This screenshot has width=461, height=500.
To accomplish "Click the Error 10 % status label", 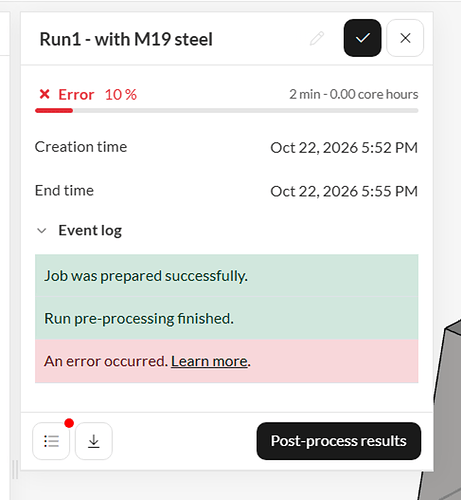I will pos(97,95).
